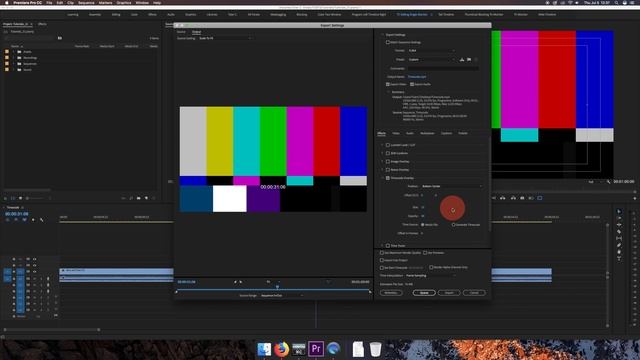This screenshot has width=640, height=360.
Task: Click the Timeline horizontal zoom scrollbar
Action: pos(51,329)
